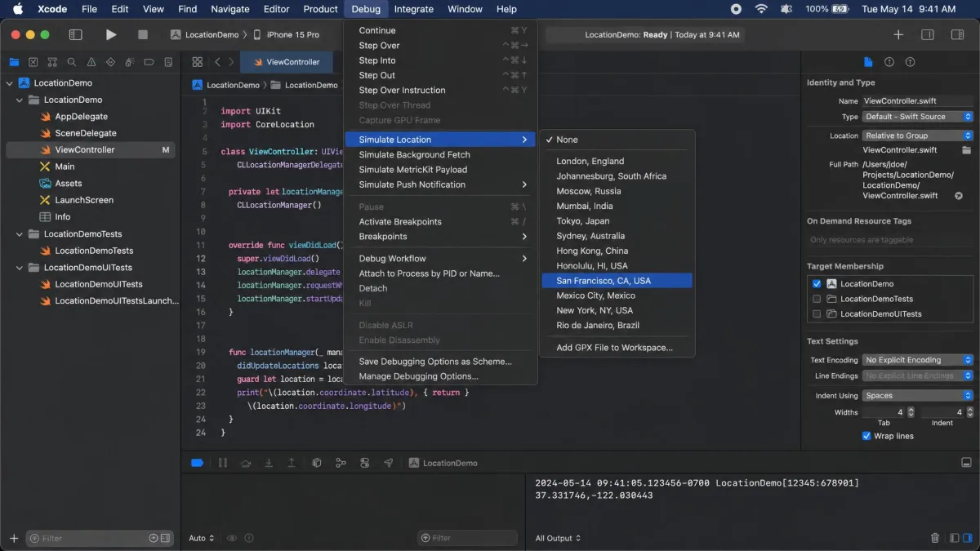Open the Indent Using Spaces dropdown
Screen dimensions: 980x551
point(918,396)
